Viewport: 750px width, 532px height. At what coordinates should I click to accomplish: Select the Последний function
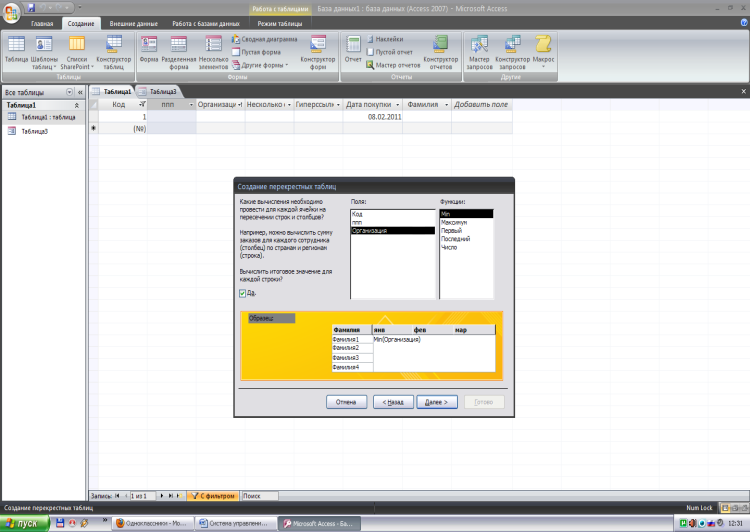click(466, 239)
